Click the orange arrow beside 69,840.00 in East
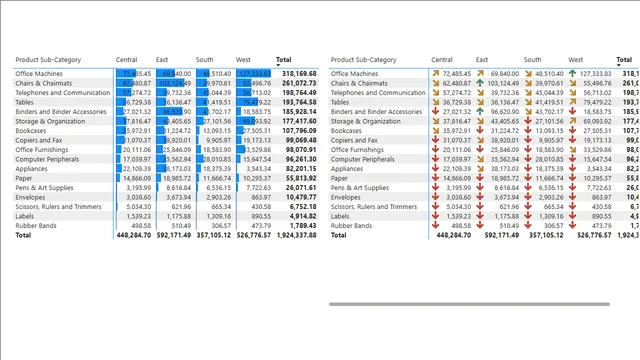Viewport: 640px width, 360px height. [480, 73]
